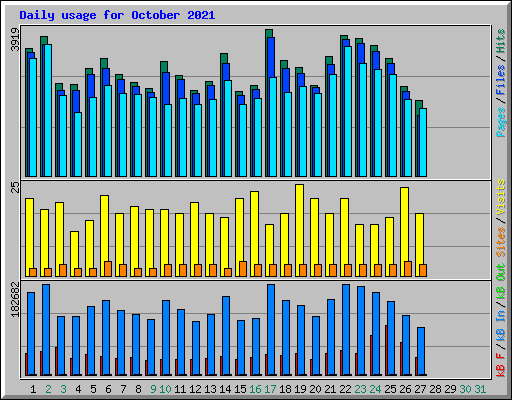Click the 3919 axis value of hits chart
This screenshot has width=512, height=400.
15,39
